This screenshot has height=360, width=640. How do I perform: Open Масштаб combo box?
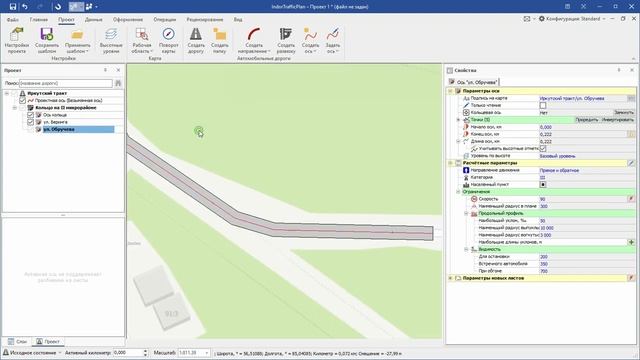click(194, 353)
